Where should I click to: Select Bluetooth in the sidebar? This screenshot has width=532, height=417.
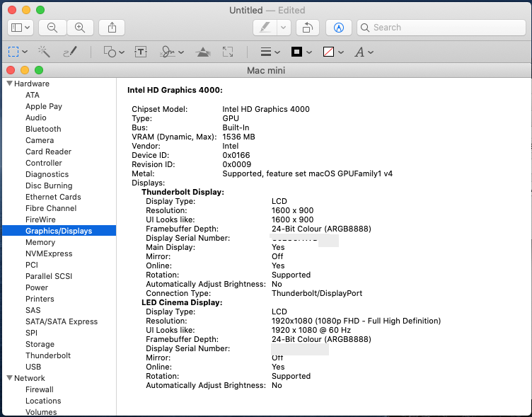[43, 129]
